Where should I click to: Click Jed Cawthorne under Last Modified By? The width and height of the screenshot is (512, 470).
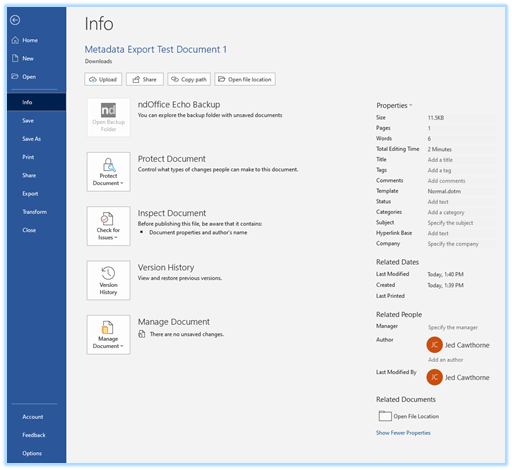click(467, 378)
